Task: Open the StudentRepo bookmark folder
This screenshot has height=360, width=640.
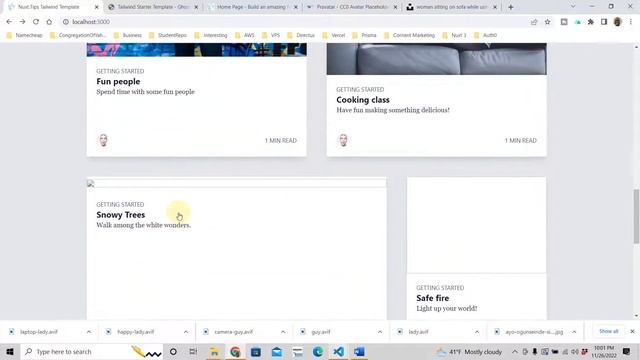Action: pyautogui.click(x=167, y=35)
